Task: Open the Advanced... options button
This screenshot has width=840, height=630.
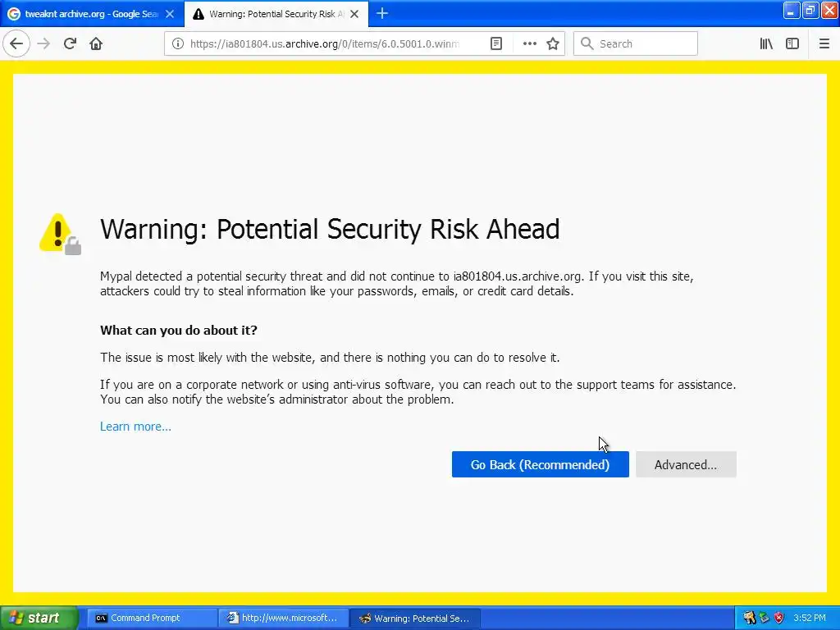Action: (x=686, y=464)
